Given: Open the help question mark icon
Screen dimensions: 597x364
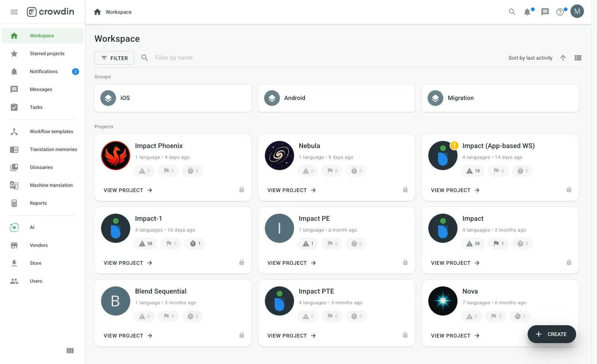Looking at the screenshot, I should click(560, 12).
